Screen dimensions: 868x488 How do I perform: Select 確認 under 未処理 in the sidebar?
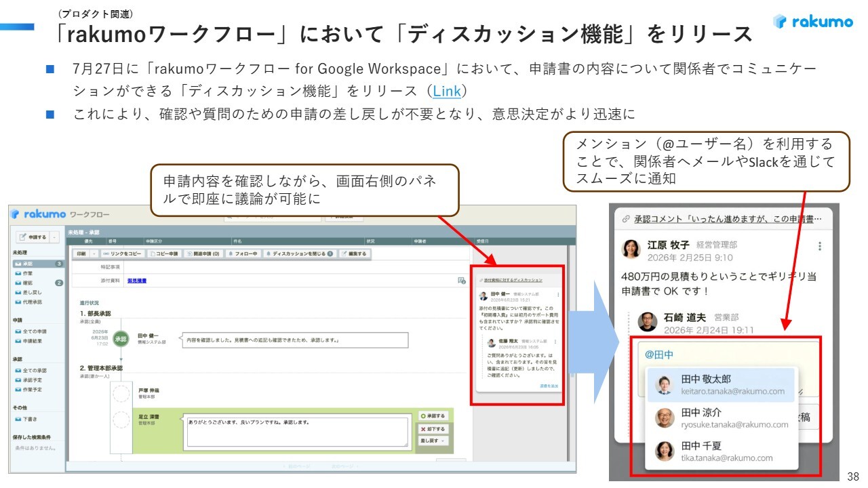pyautogui.click(x=39, y=283)
